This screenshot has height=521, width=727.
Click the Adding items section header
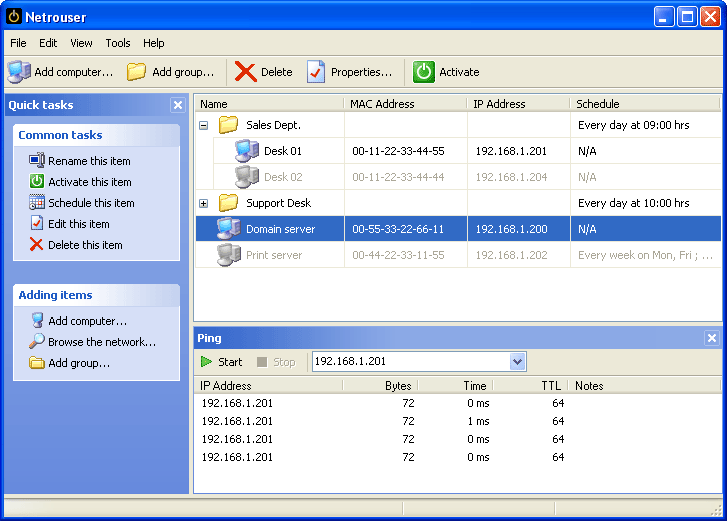(x=96, y=295)
